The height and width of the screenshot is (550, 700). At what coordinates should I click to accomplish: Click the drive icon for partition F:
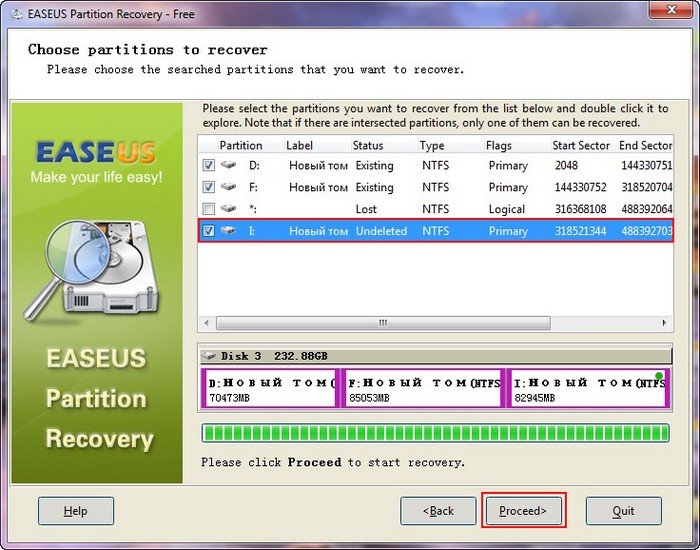click(228, 187)
